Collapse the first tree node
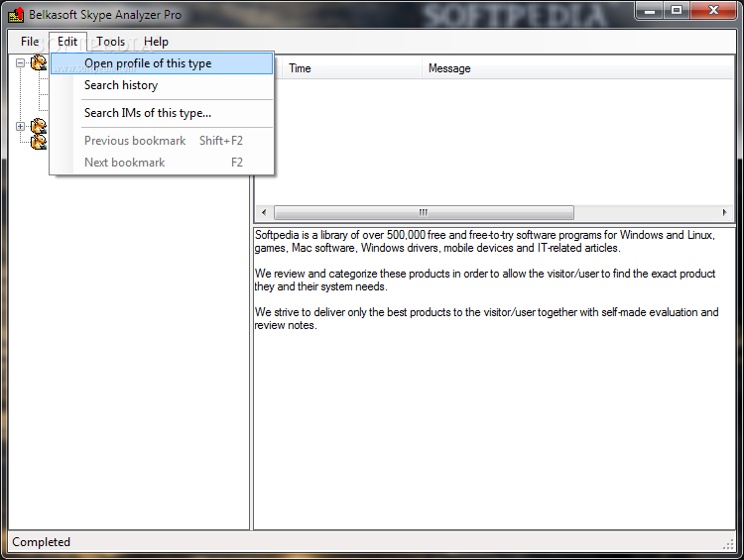 coord(21,62)
